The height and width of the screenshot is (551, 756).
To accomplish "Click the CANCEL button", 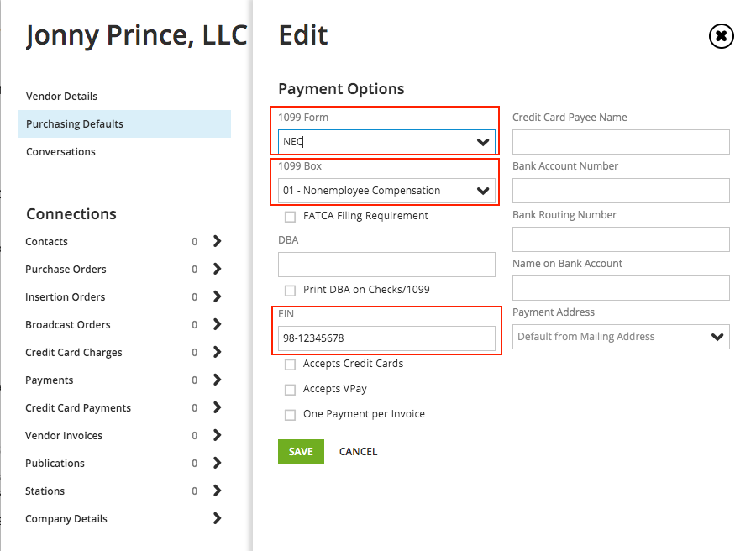I will tap(358, 452).
